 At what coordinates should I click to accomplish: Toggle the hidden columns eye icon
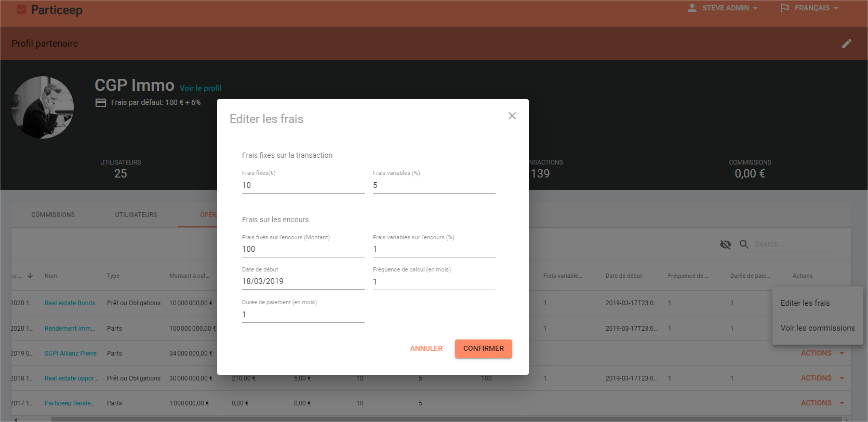(726, 244)
